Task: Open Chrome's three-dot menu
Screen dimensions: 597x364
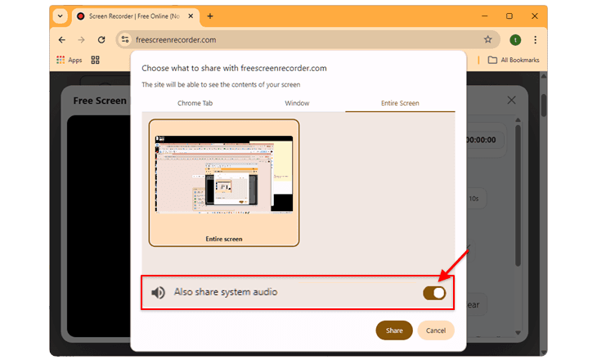Action: click(536, 39)
